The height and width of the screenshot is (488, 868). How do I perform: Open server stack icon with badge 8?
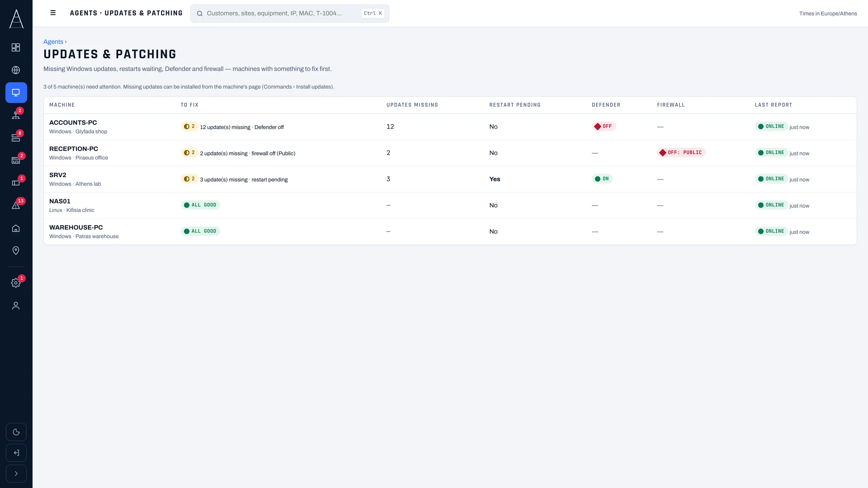pos(16,138)
